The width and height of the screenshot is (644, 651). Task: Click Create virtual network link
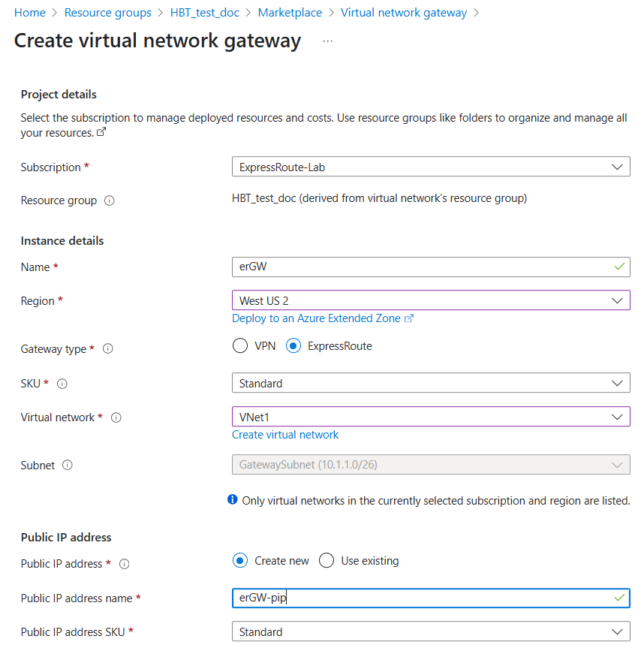285,435
